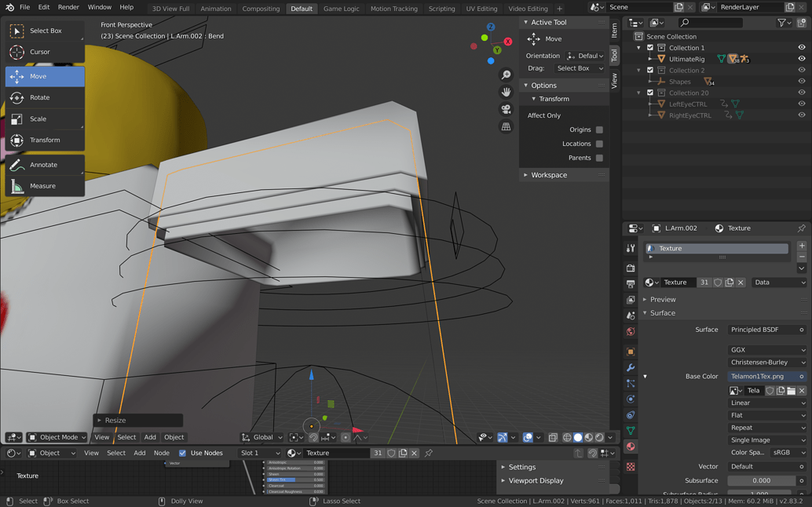Screen dimensions: 812x507
Task: Switch to rendered viewport shading icon
Action: pyautogui.click(x=600, y=437)
